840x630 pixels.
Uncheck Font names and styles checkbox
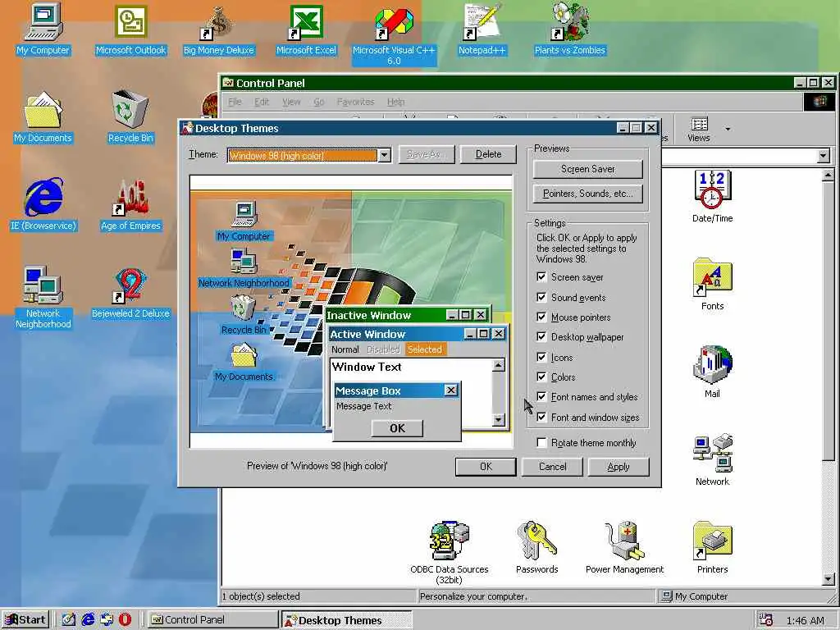coord(541,396)
